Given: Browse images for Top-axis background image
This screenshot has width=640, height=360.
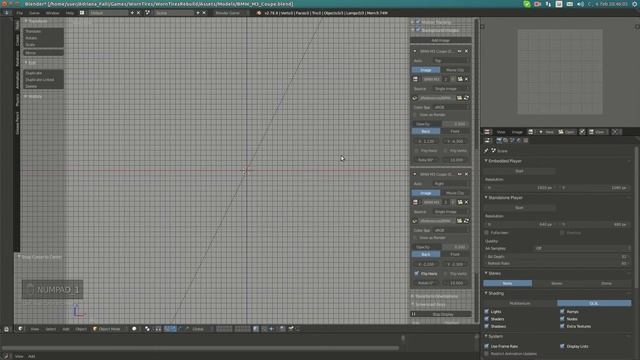Looking at the screenshot, I should 416,79.
